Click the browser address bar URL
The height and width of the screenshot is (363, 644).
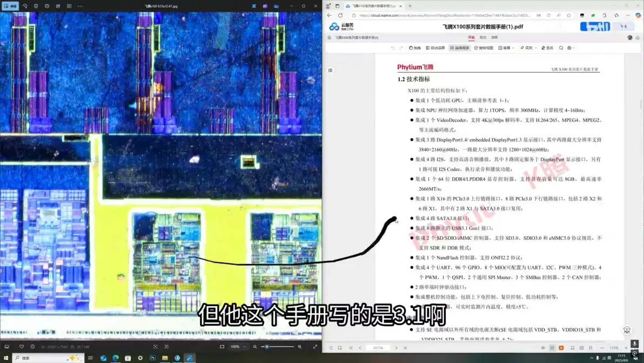[445, 16]
